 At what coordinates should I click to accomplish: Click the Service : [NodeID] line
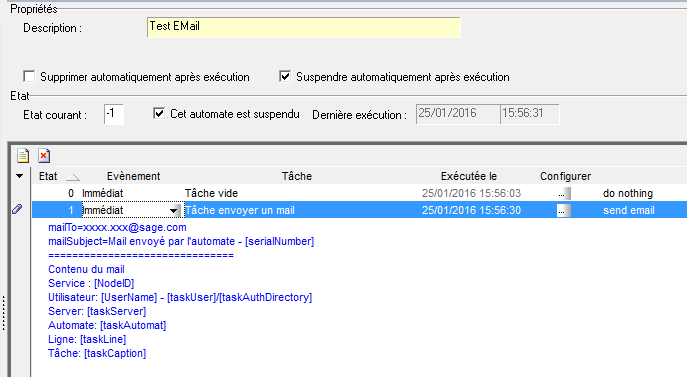pyautogui.click(x=91, y=283)
